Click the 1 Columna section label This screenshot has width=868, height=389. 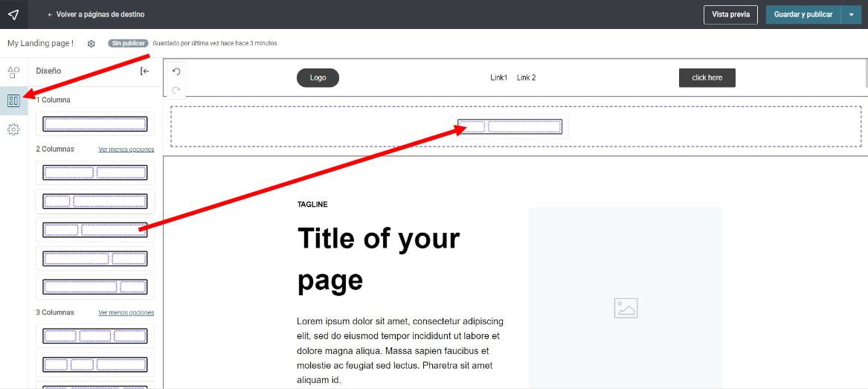click(x=53, y=100)
